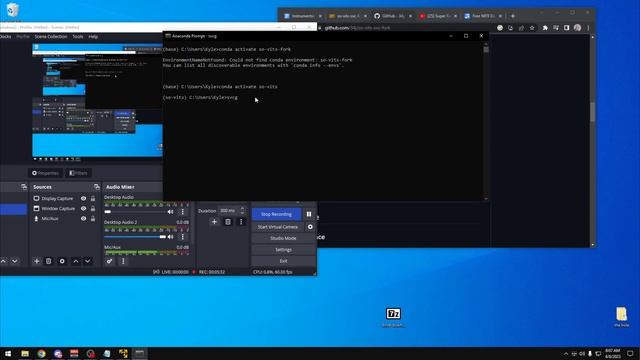Viewport: 640px width, 360px height.
Task: Open the Scene Collection menu in OBS
Action: coord(51,37)
